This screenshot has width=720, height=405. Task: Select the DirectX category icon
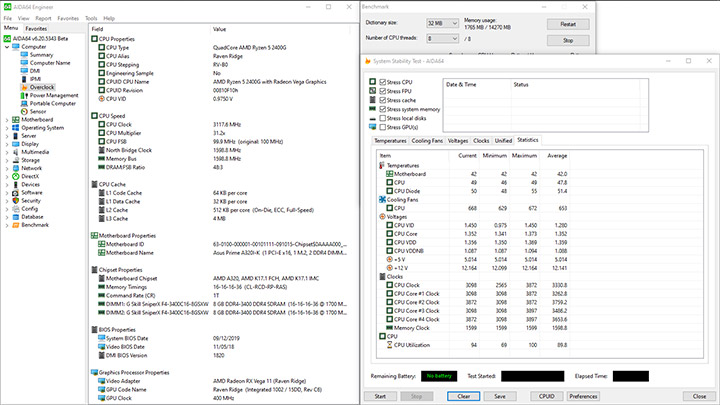pos(16,176)
